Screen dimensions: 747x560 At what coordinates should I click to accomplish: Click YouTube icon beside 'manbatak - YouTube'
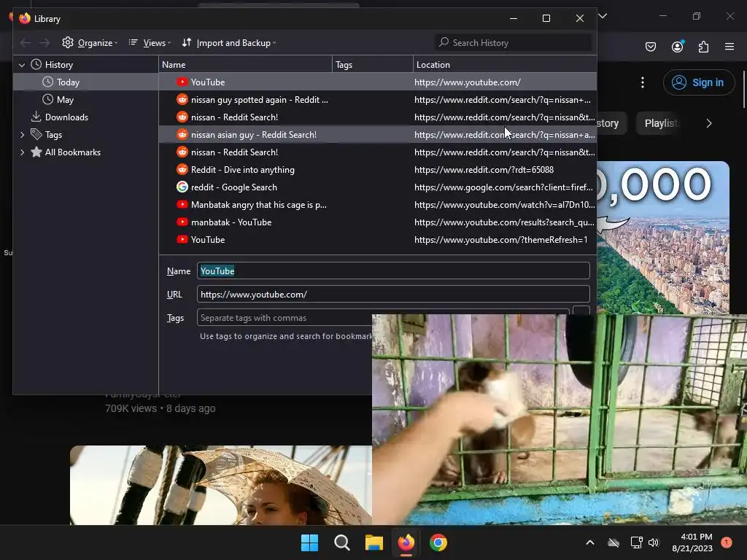pyautogui.click(x=182, y=222)
